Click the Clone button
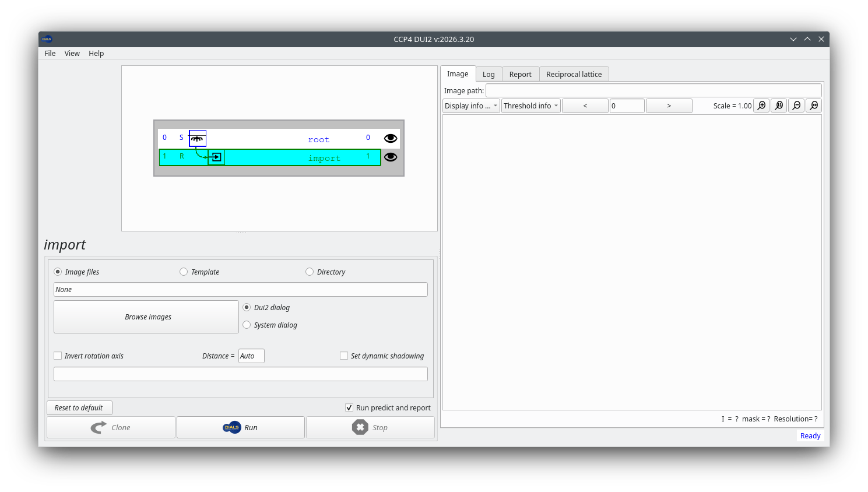 point(111,427)
